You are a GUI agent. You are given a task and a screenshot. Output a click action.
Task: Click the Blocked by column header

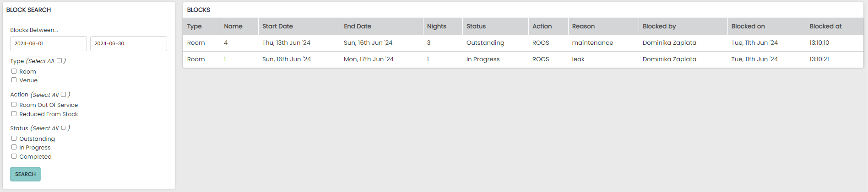tap(659, 27)
